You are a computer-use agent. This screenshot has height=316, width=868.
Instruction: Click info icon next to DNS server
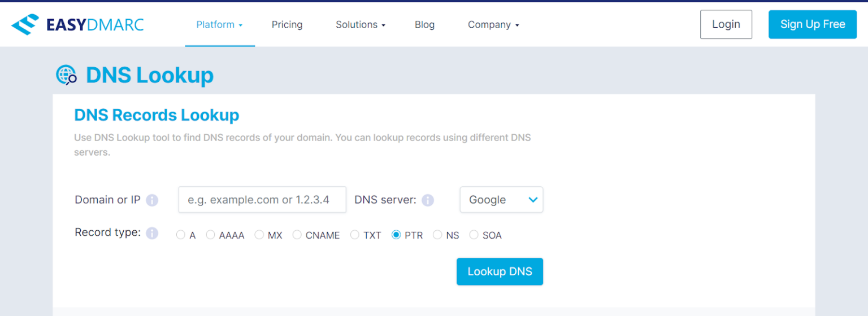coord(428,200)
